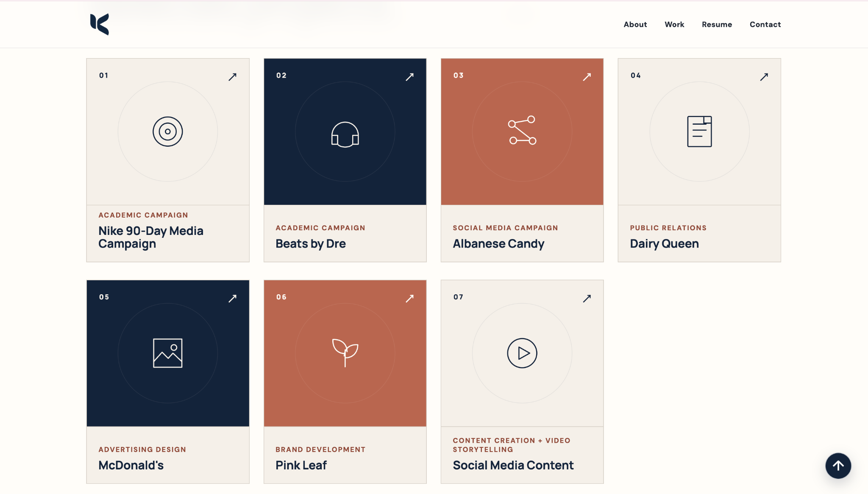This screenshot has width=868, height=494.
Task: Select Contact in the top navigation
Action: (765, 25)
